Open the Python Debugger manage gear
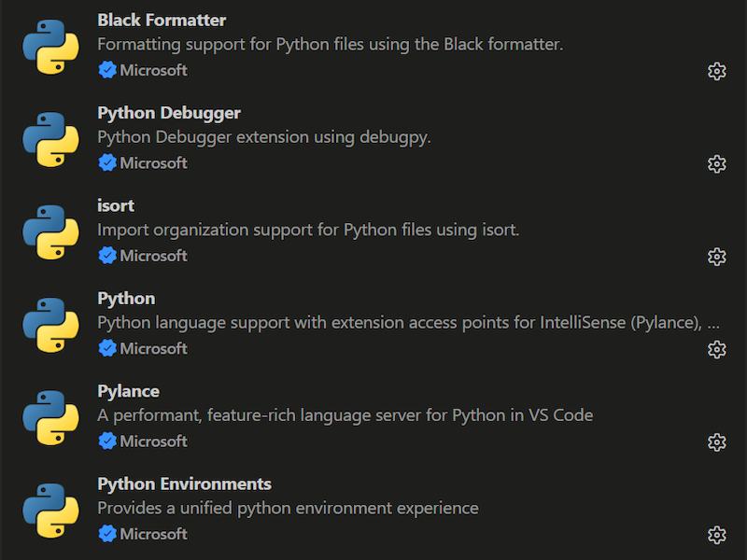Viewport: 747px width, 560px height. [x=716, y=164]
